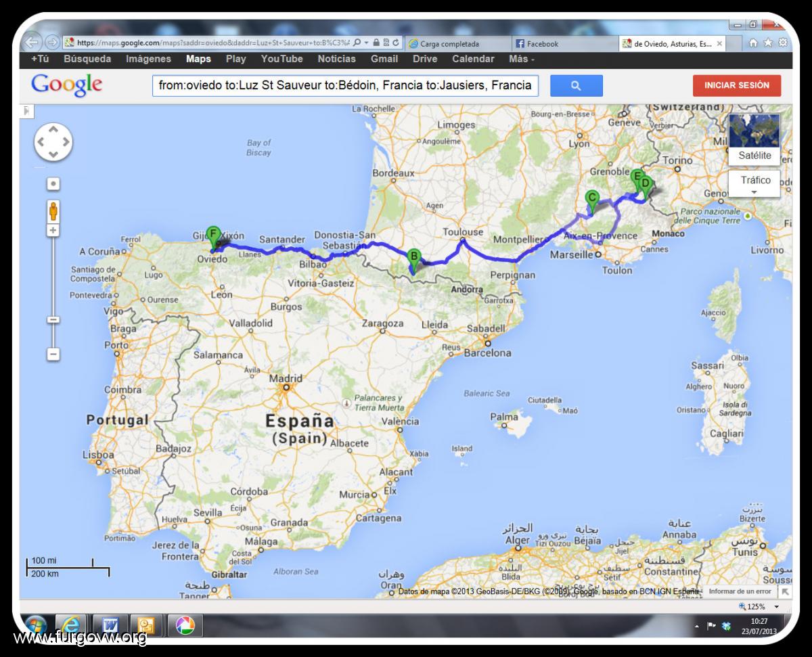Open Play in the Google bar
This screenshot has height=657, width=812.
236,59
